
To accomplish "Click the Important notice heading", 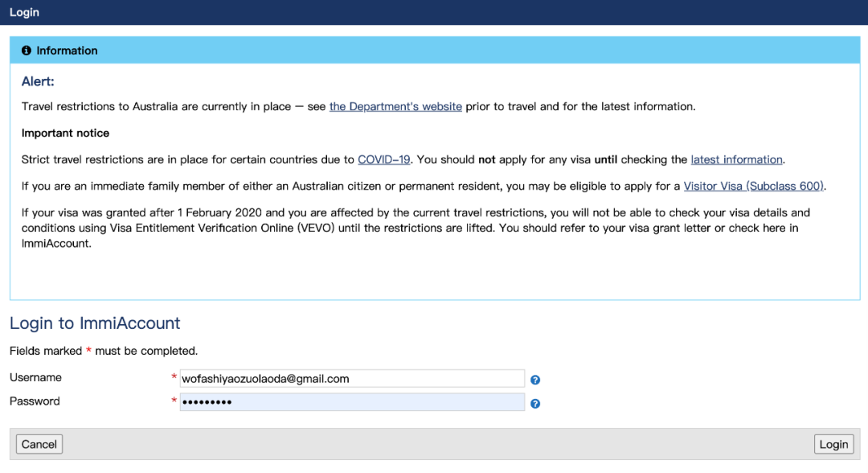I will point(65,133).
